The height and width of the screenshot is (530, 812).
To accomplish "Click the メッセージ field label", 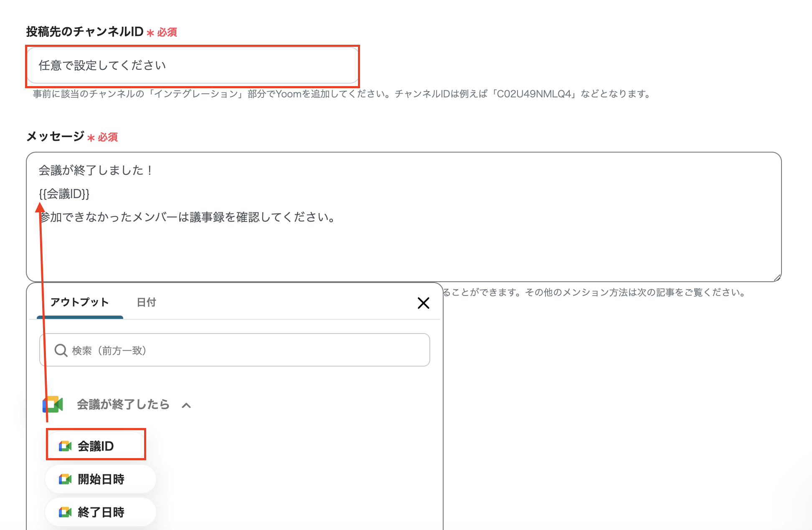I will pos(55,136).
